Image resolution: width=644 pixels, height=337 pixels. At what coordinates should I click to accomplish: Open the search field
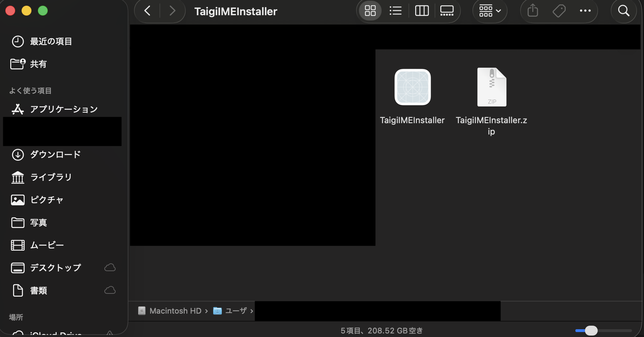pyautogui.click(x=623, y=11)
